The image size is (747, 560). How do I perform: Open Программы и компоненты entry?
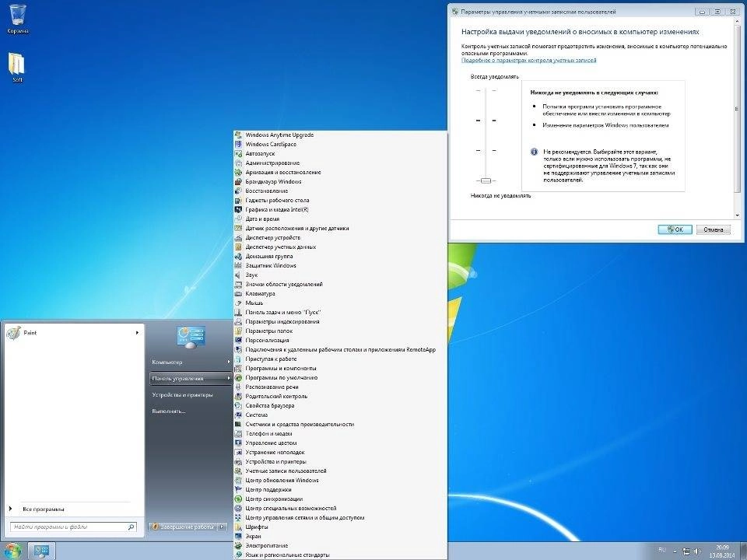pos(281,368)
